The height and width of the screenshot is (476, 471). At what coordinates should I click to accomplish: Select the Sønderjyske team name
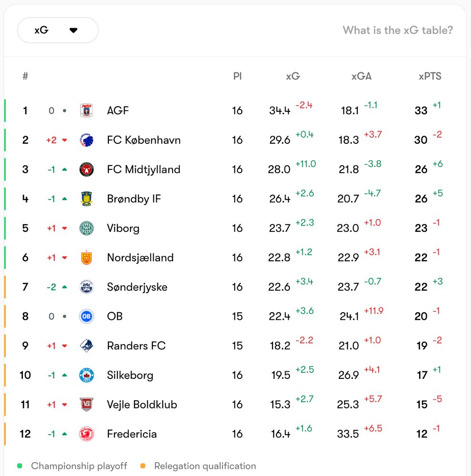[x=137, y=287]
